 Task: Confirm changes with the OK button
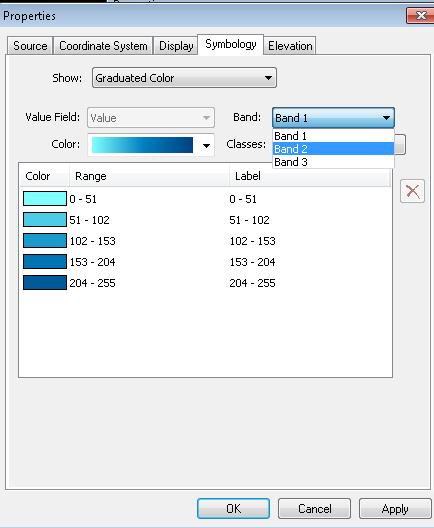pyautogui.click(x=233, y=508)
